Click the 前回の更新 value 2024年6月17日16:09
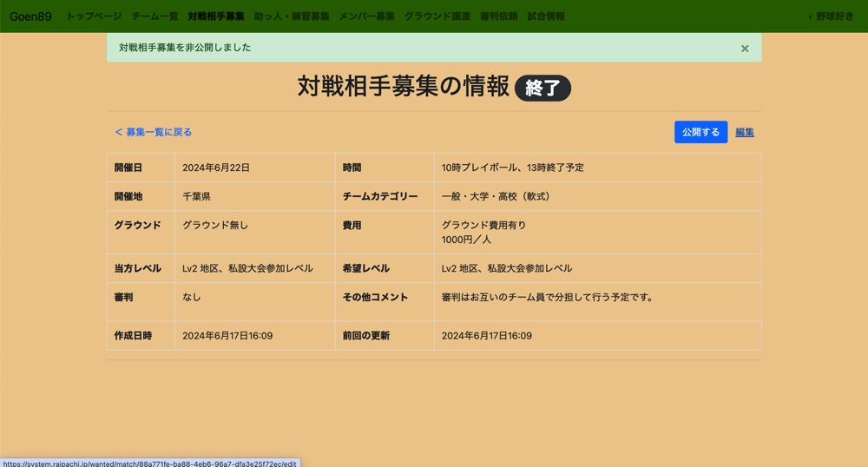The image size is (868, 467). pos(487,336)
